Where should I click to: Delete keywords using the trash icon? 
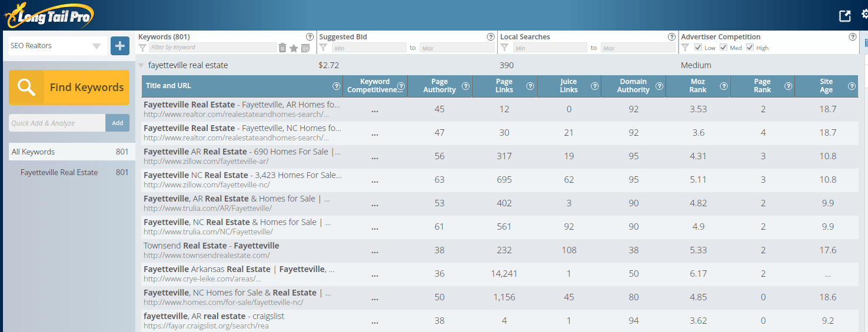click(282, 48)
